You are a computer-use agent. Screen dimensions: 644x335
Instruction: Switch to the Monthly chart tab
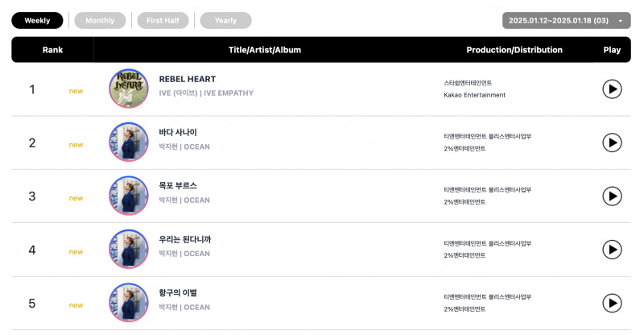100,21
